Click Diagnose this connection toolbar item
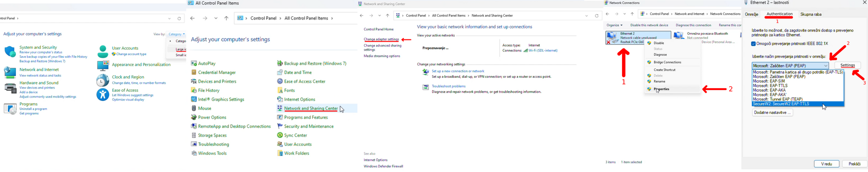The height and width of the screenshot is (172, 868). click(693, 25)
